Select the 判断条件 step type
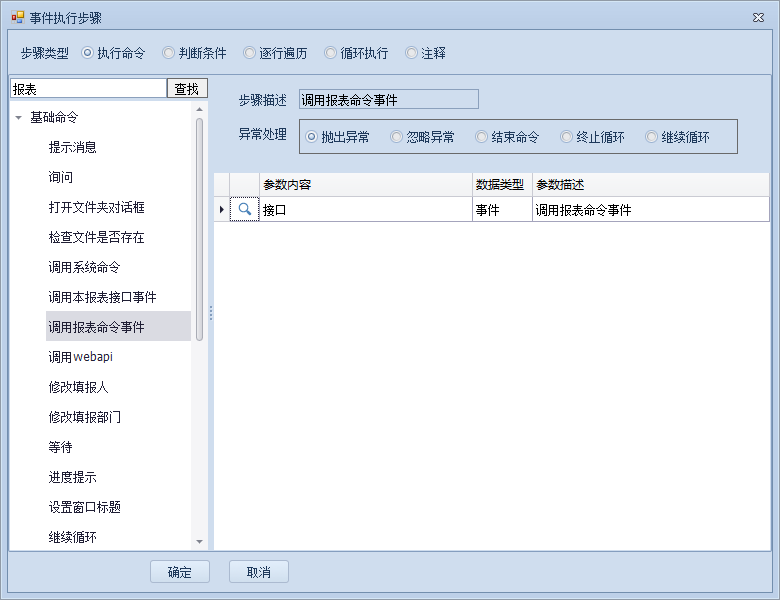The width and height of the screenshot is (780, 600). coord(169,53)
